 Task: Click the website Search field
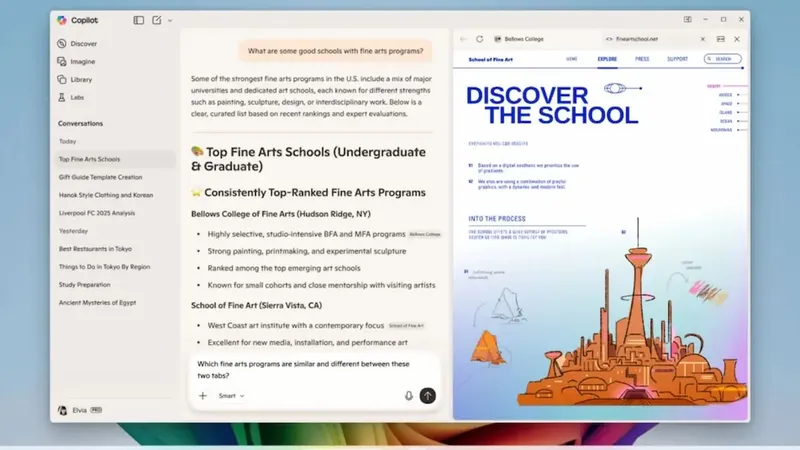(722, 59)
